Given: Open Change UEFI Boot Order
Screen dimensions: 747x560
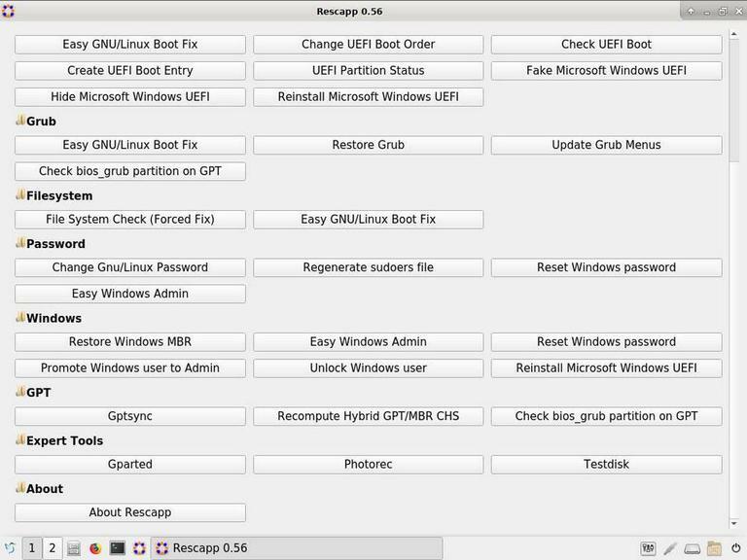Looking at the screenshot, I should [x=369, y=45].
